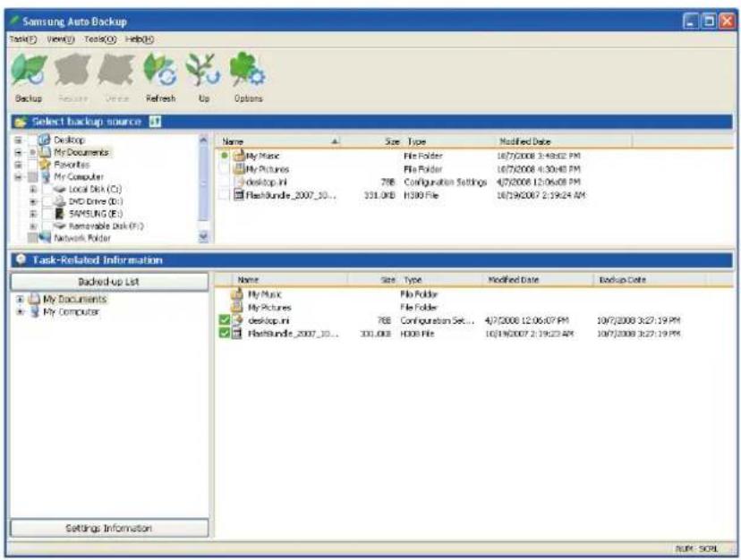Click the Favorites star icon in source tree

45,164
